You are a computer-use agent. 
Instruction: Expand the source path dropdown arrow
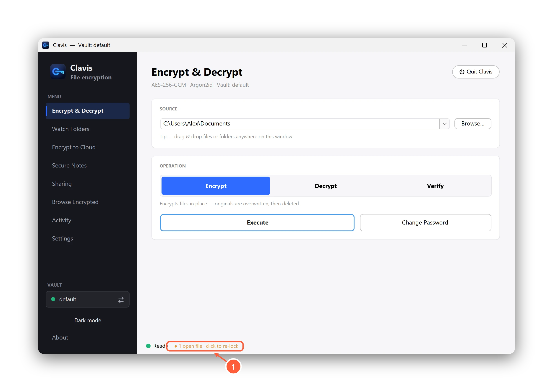(x=444, y=124)
